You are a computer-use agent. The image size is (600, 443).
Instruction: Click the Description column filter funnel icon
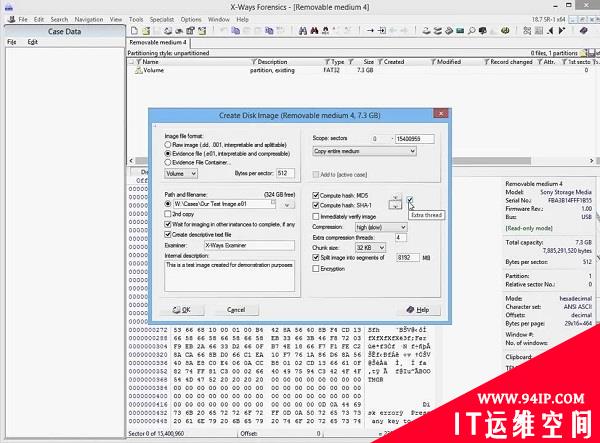253,62
